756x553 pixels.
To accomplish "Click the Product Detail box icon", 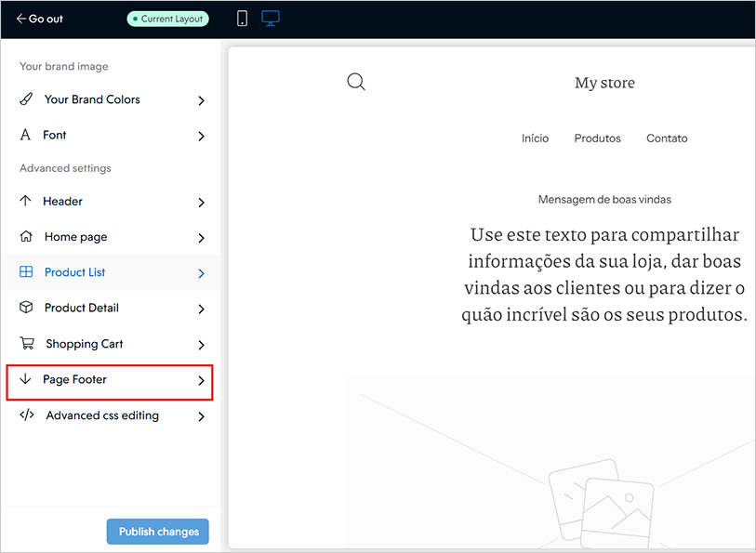I will pyautogui.click(x=26, y=308).
